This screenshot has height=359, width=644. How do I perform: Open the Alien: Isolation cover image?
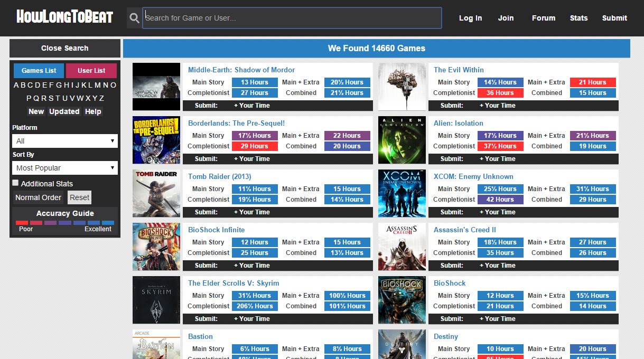pos(402,140)
